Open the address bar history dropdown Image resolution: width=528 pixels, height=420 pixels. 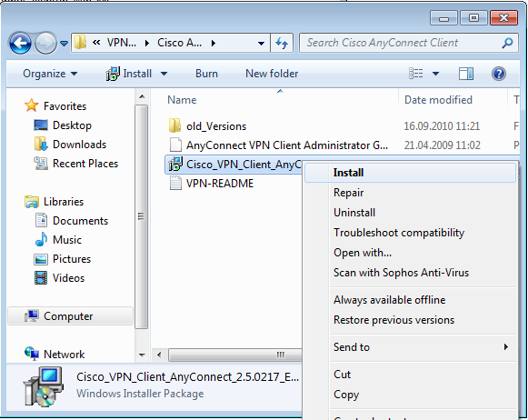[x=261, y=43]
